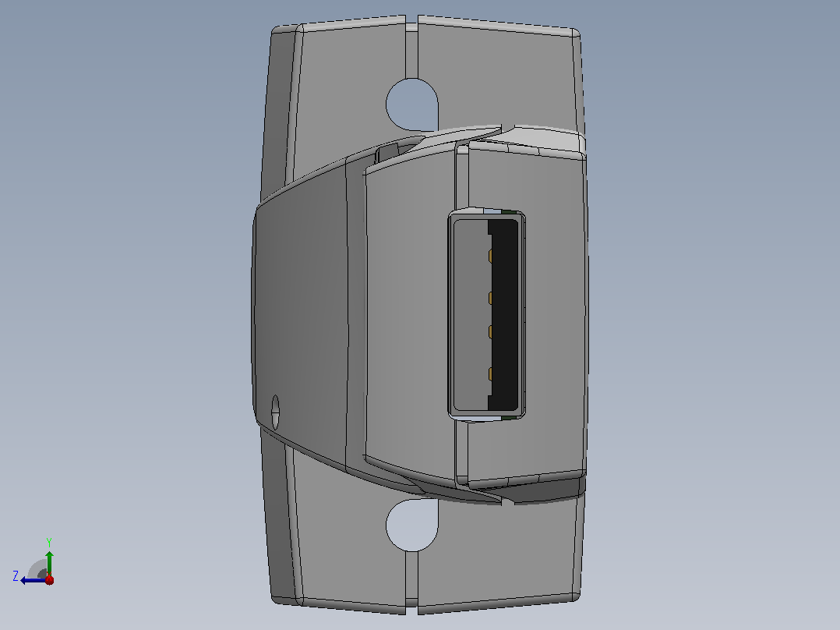840x630 pixels.
Task: Select the lower circular mounting hole
Action: coord(411,526)
